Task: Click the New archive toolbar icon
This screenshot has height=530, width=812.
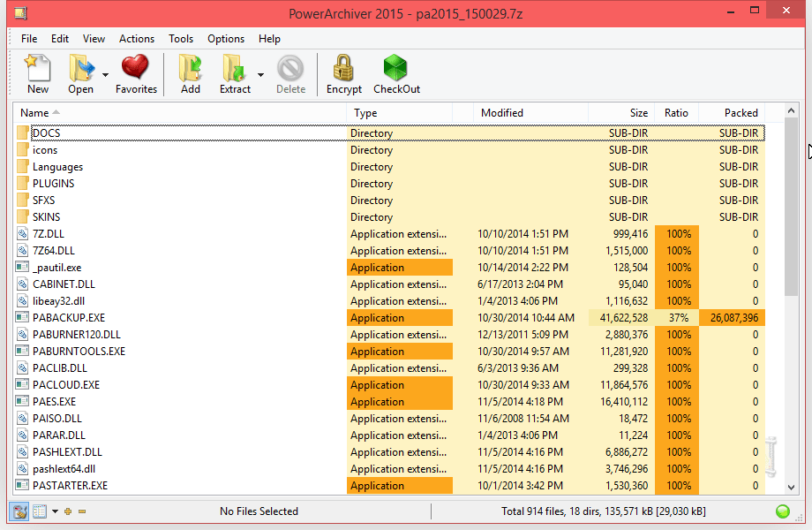Action: [37, 68]
